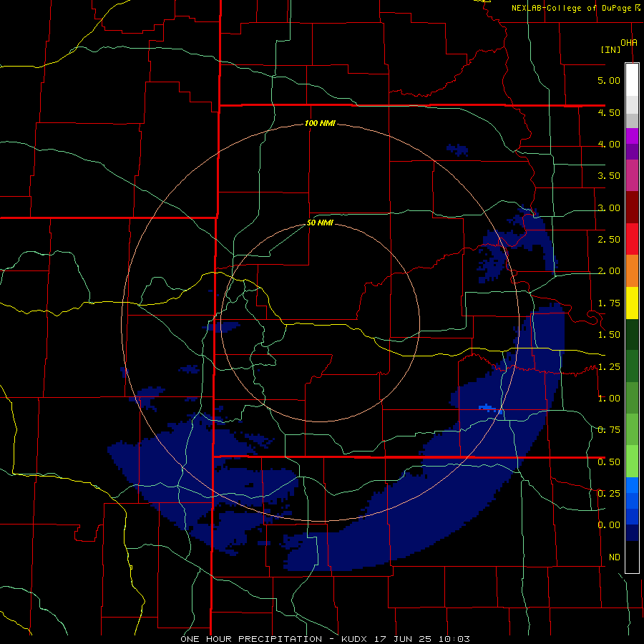
Task: Select the dark red legend swatch
Action: (x=632, y=208)
